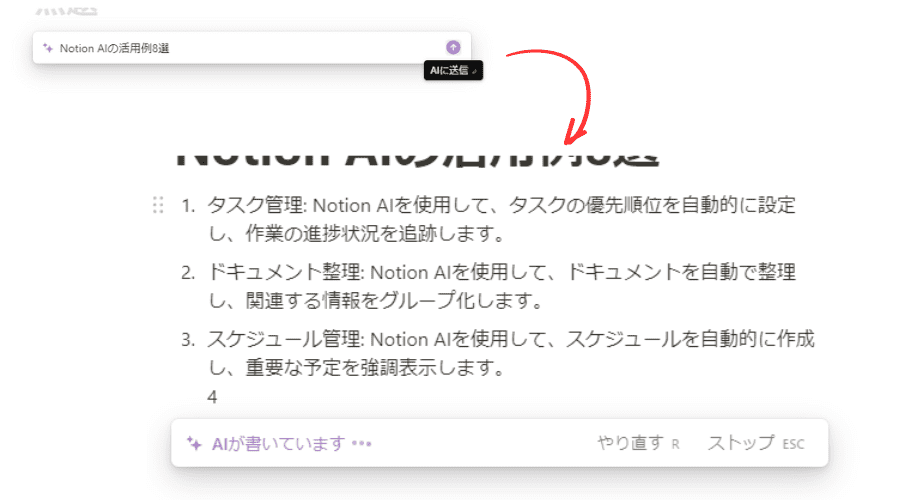Click the 'ストップ' stop button
The height and width of the screenshot is (500, 900).
point(755,443)
